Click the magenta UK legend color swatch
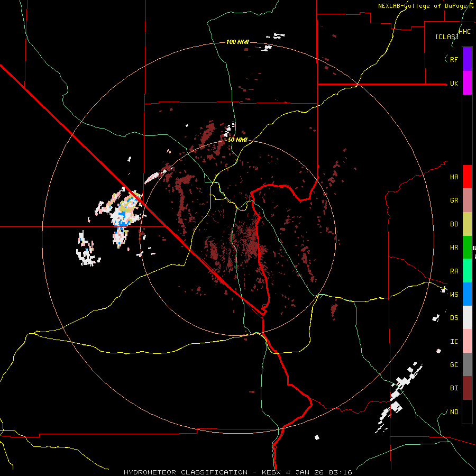Viewport: 476px width, 476px height. [x=467, y=83]
